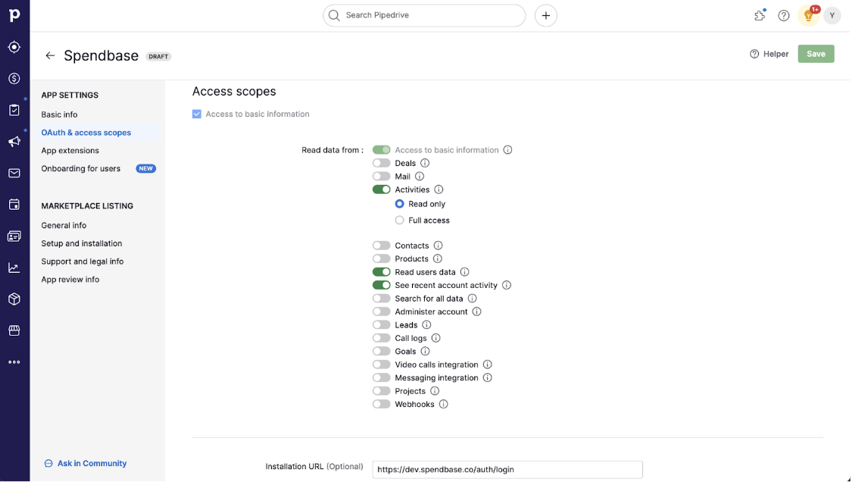
Task: Open OAuth & access scopes page
Action: tap(86, 133)
